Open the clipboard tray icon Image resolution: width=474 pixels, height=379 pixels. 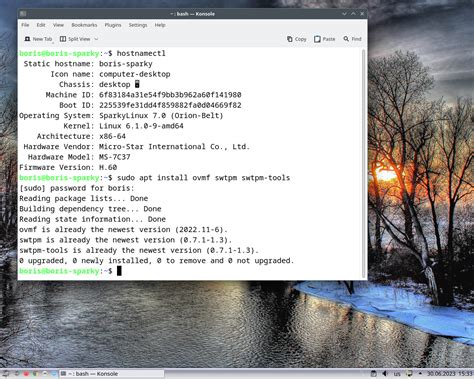(374, 374)
